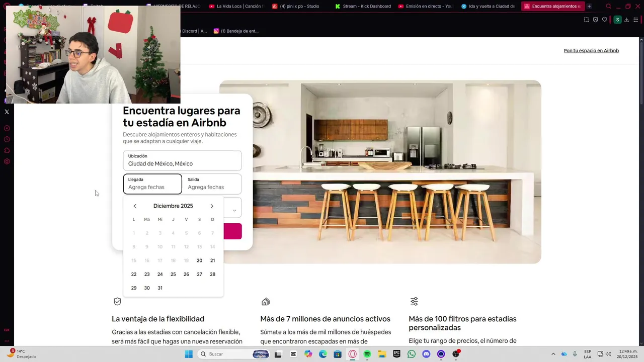Image resolution: width=644 pixels, height=362 pixels.
Task: Click the microphone icon in system tray
Action: pyautogui.click(x=575, y=354)
